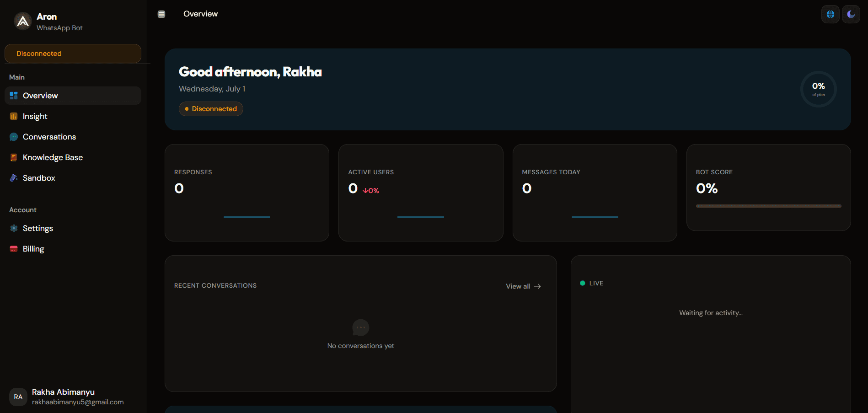868x413 pixels.
Task: Click the RECENT CONVERSATIONS heading
Action: click(215, 285)
